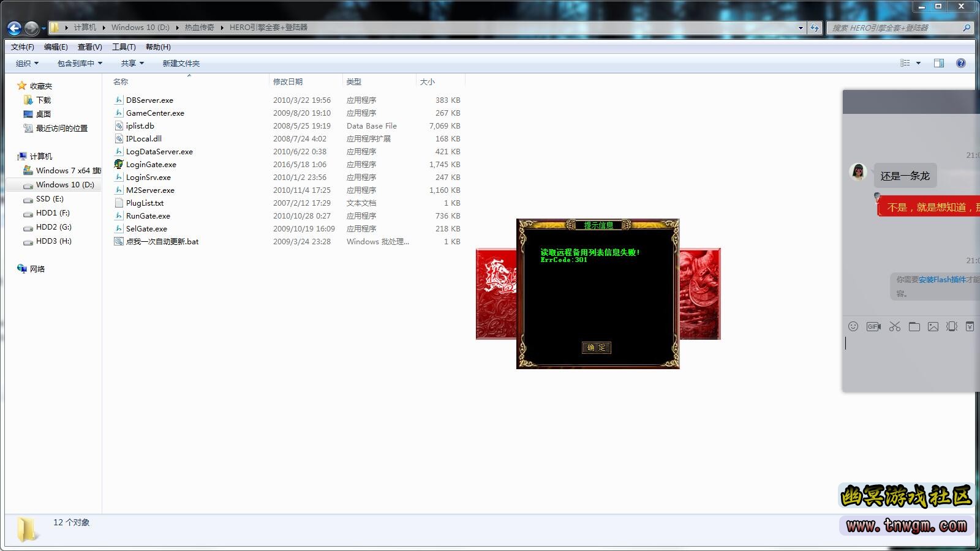Sort by 修改日期 column header
Screen dimensions: 980x551
(x=288, y=81)
